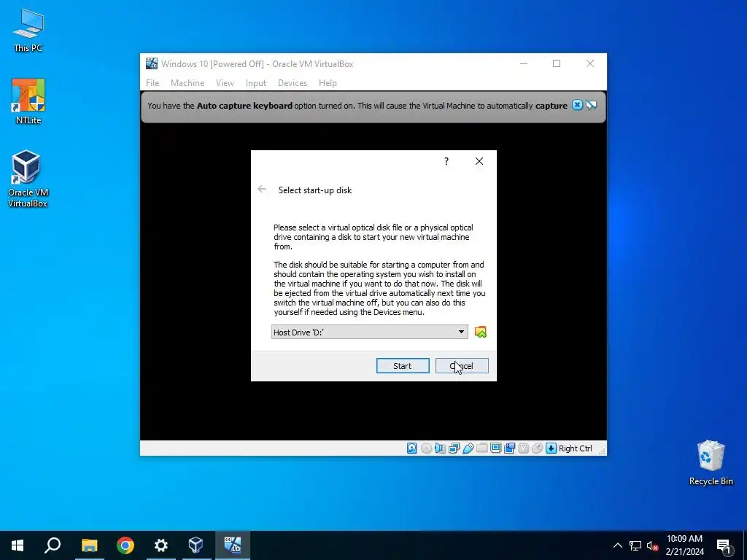Open the taskbar clock and date
Image resolution: width=747 pixels, height=560 pixels.
[x=684, y=545]
